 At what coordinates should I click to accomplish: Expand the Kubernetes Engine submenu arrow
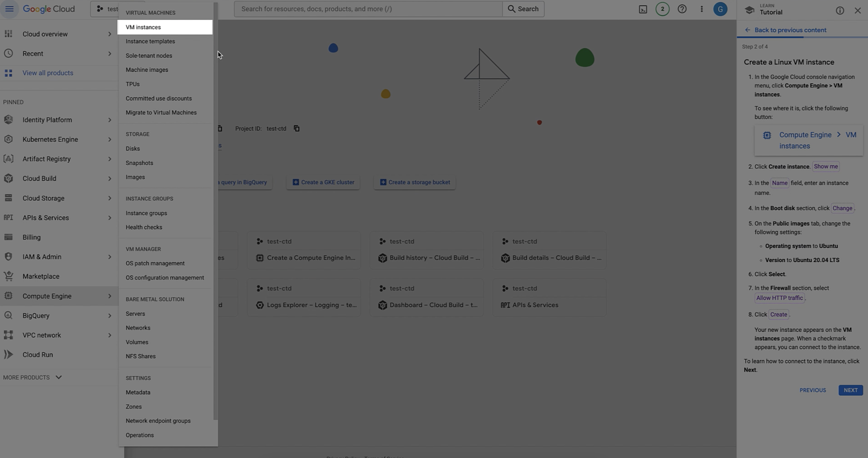[x=109, y=139]
